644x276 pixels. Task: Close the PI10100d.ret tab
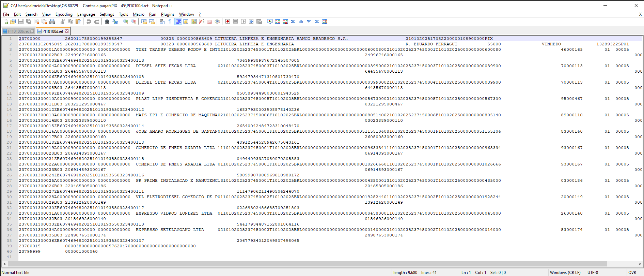pyautogui.click(x=67, y=31)
